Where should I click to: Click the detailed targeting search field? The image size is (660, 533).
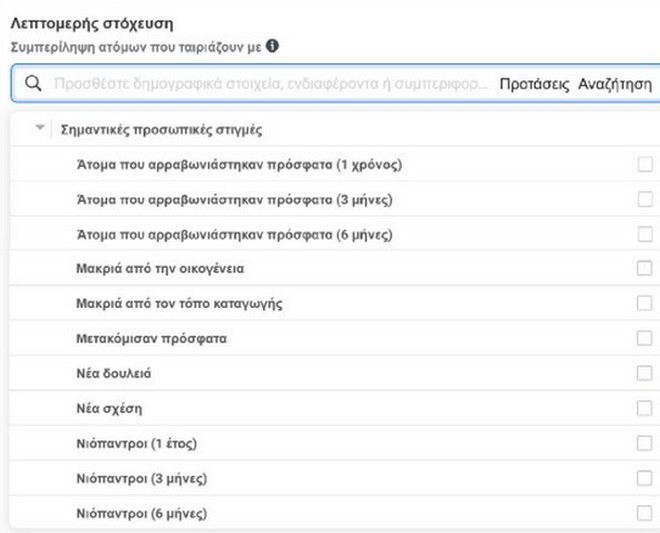coord(270,85)
